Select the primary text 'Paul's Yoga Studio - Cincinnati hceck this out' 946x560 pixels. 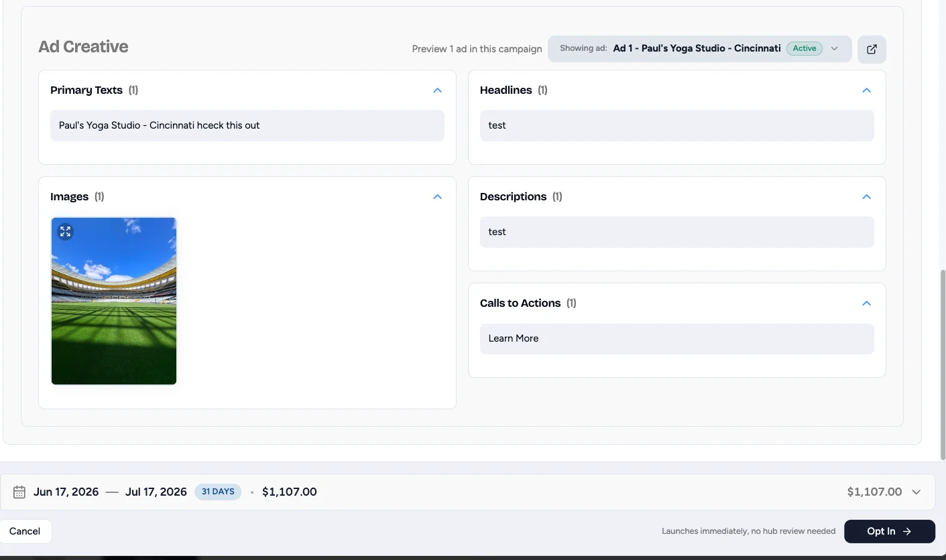tap(247, 125)
